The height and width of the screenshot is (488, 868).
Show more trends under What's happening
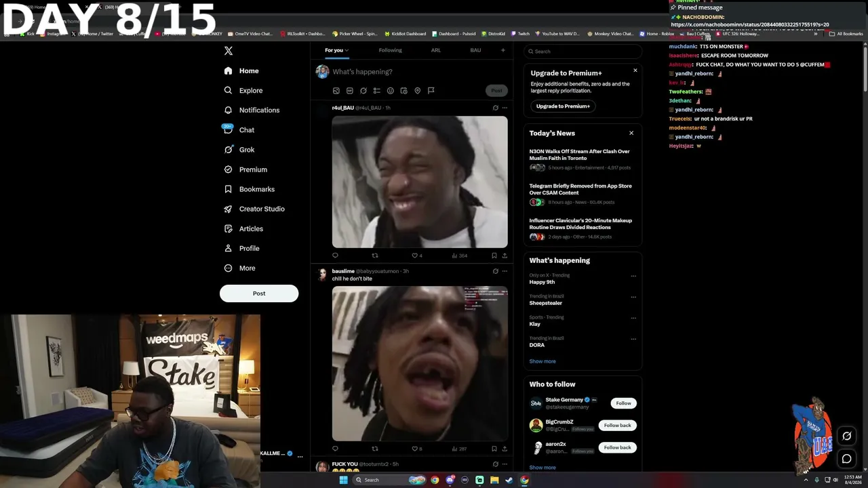542,361
